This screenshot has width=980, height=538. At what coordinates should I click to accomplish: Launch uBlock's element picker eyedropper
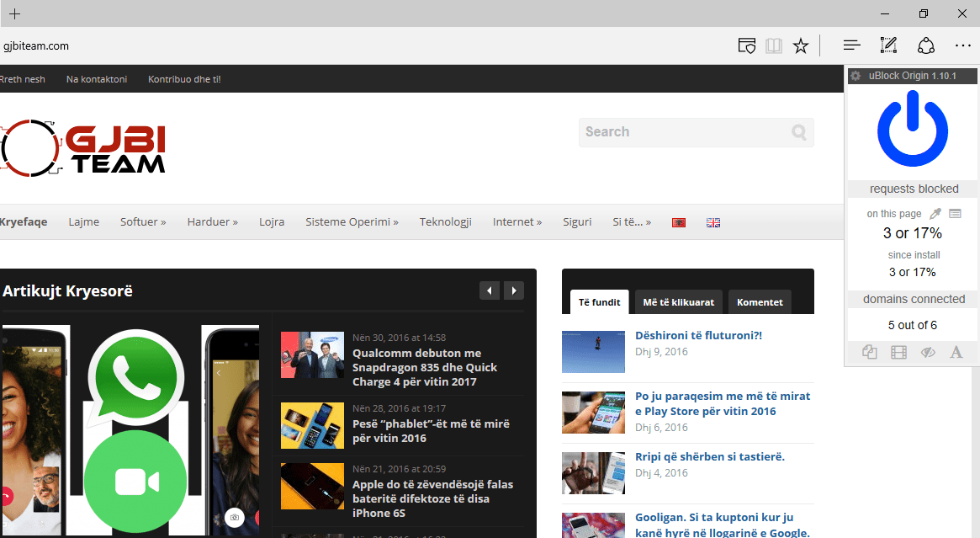tap(935, 214)
